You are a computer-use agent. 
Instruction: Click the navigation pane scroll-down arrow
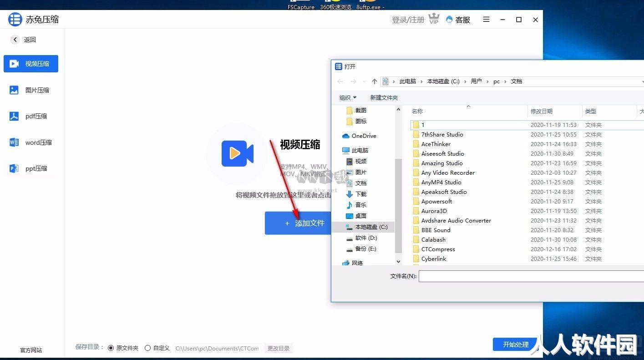pyautogui.click(x=399, y=262)
